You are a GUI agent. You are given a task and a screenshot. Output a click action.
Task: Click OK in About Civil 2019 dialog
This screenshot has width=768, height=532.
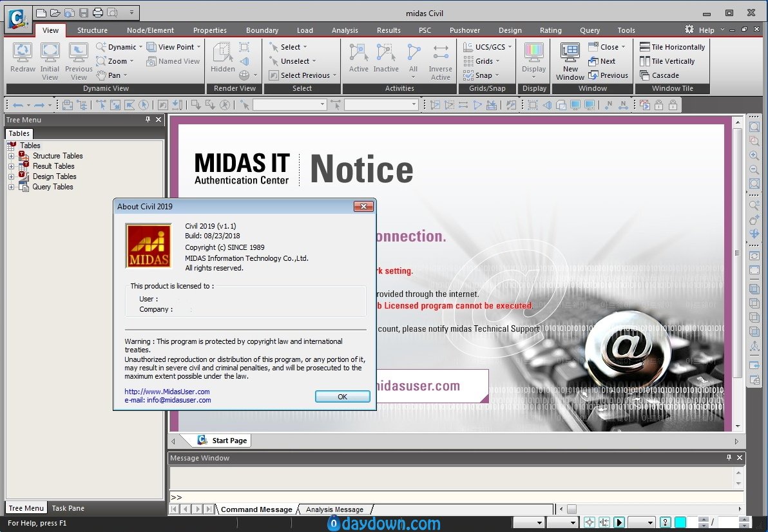[342, 397]
